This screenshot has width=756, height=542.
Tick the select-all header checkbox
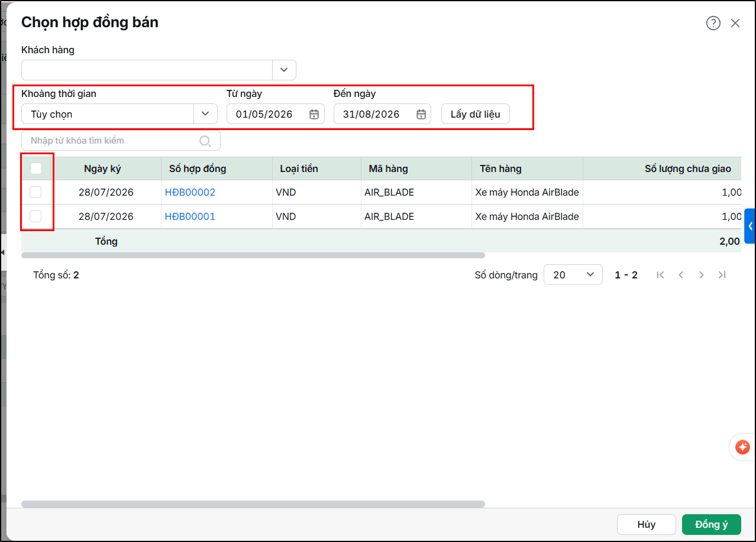36,168
